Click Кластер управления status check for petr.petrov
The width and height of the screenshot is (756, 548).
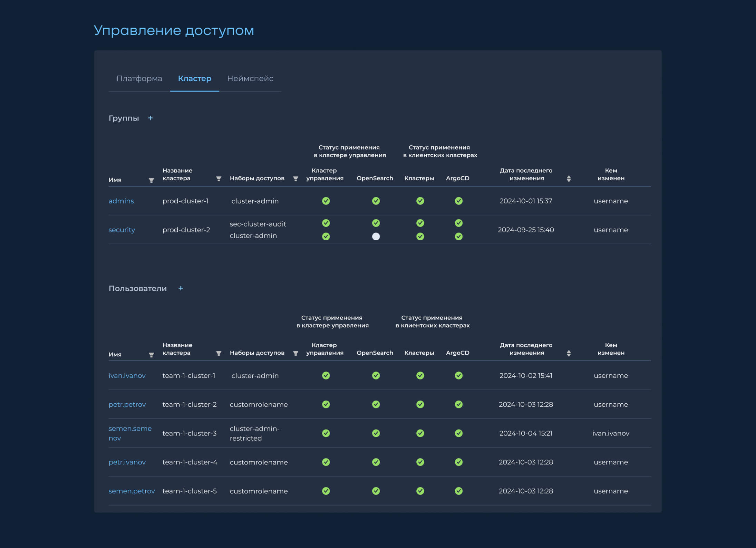326,404
